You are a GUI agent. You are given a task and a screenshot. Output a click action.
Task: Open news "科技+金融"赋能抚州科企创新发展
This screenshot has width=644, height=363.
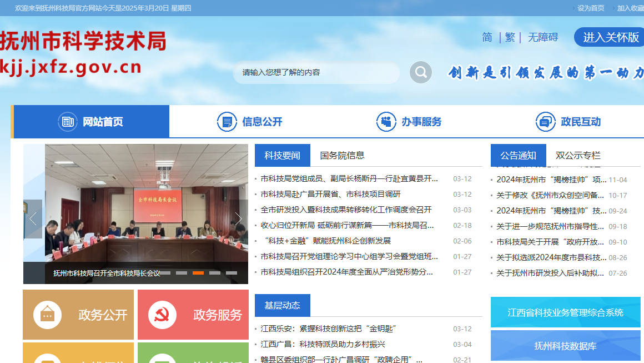click(x=326, y=241)
